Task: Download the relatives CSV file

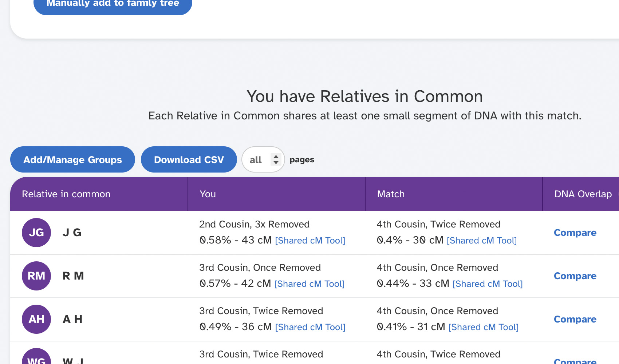Action: (189, 159)
